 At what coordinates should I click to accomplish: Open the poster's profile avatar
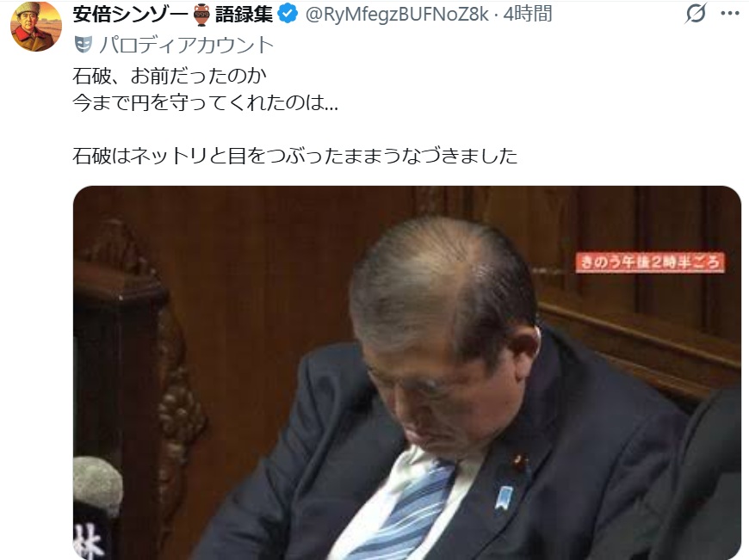tap(36, 27)
